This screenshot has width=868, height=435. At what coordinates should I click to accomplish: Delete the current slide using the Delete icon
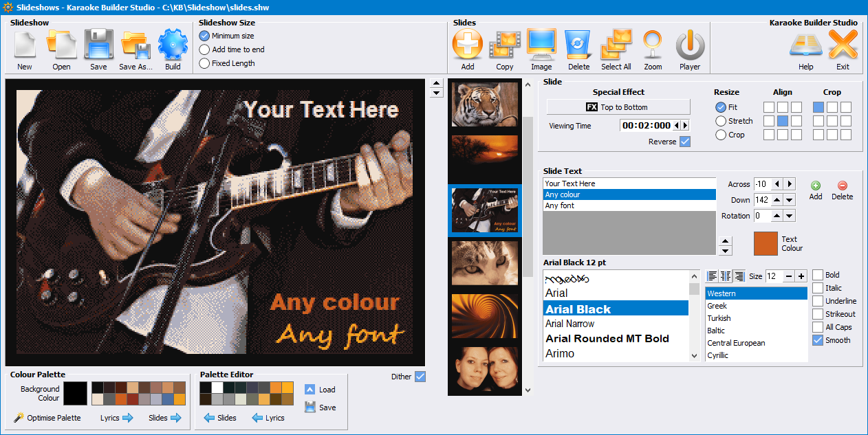pyautogui.click(x=578, y=46)
